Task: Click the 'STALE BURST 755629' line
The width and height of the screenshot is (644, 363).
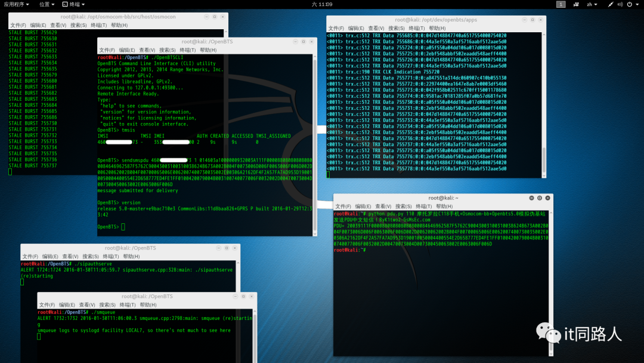Action: (x=33, y=32)
